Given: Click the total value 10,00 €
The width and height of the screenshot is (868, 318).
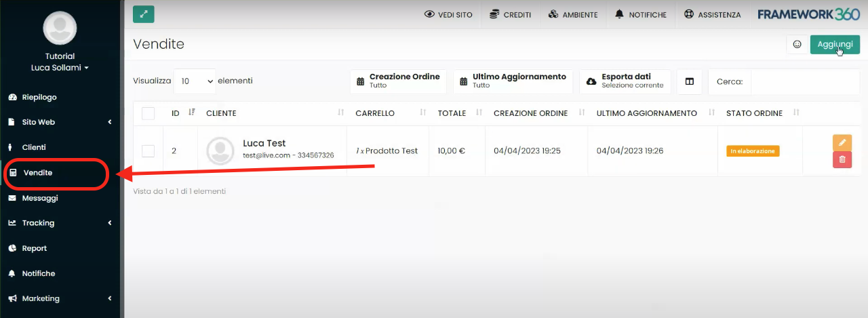Looking at the screenshot, I should 452,151.
